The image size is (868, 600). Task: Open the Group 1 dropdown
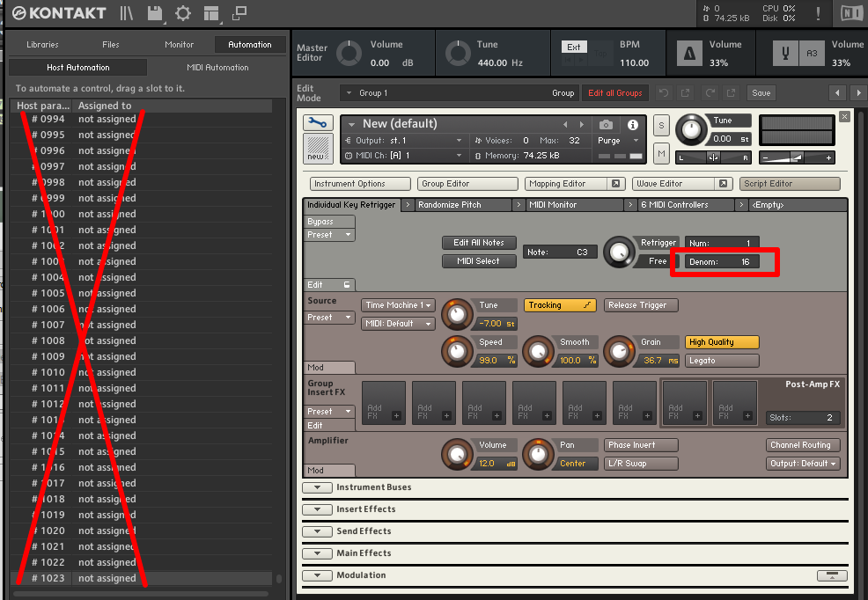click(460, 93)
